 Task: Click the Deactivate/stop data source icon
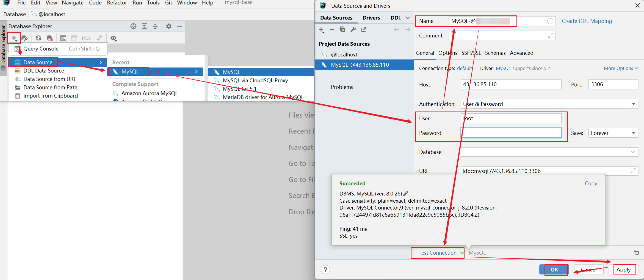tap(49, 38)
